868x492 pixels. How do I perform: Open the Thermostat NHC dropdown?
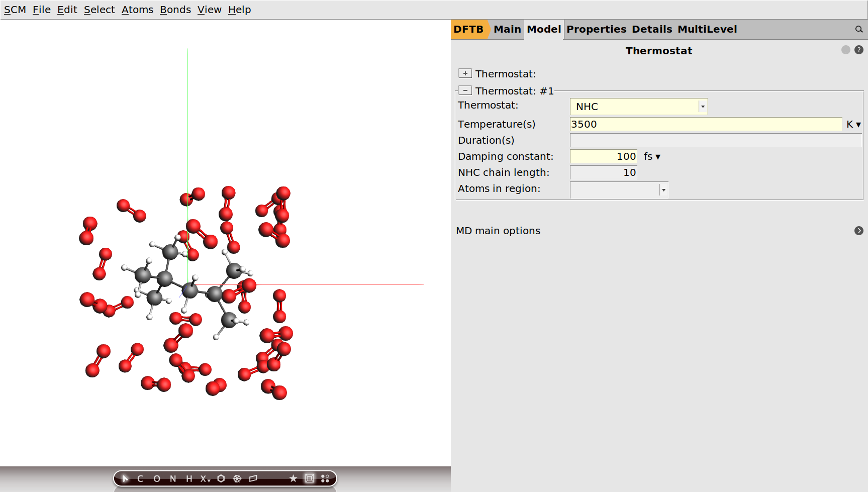pyautogui.click(x=703, y=106)
